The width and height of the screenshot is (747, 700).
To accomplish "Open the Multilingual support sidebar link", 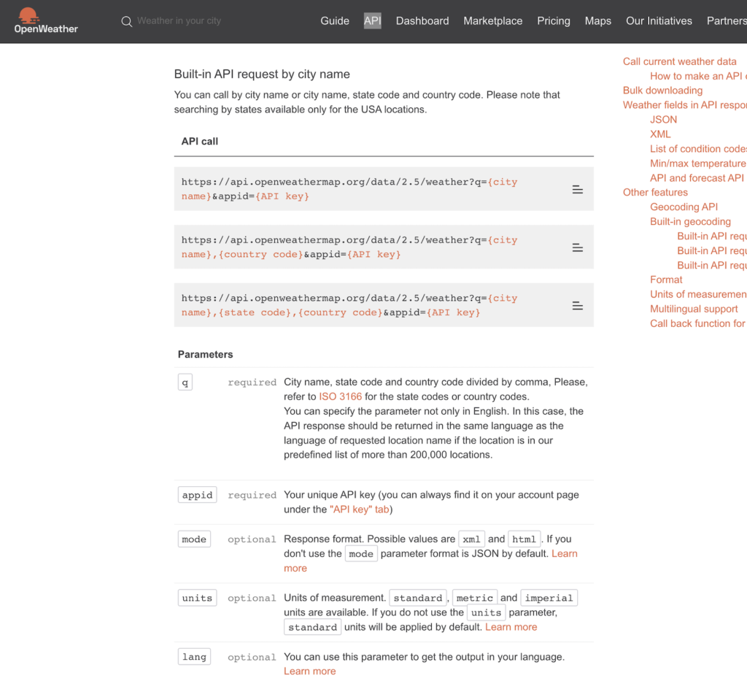I will [x=694, y=309].
